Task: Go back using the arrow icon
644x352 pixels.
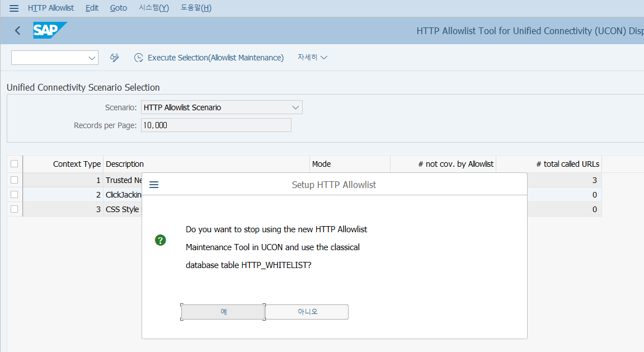Action: click(17, 30)
